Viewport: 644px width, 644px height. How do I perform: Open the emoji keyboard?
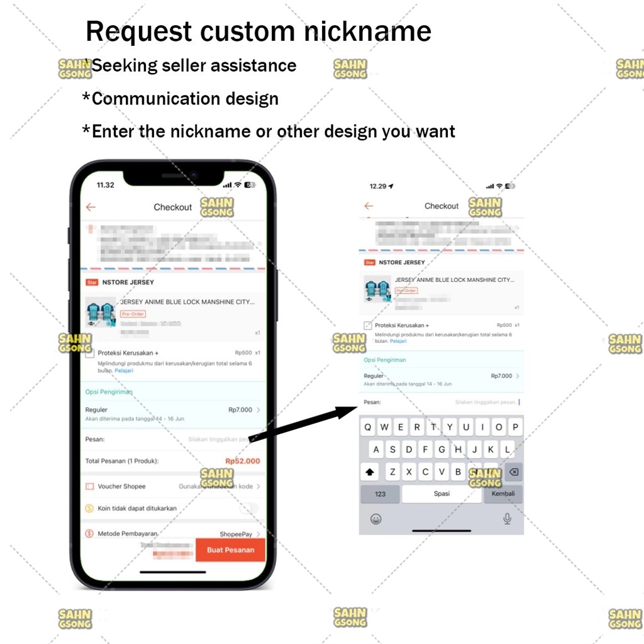[375, 519]
